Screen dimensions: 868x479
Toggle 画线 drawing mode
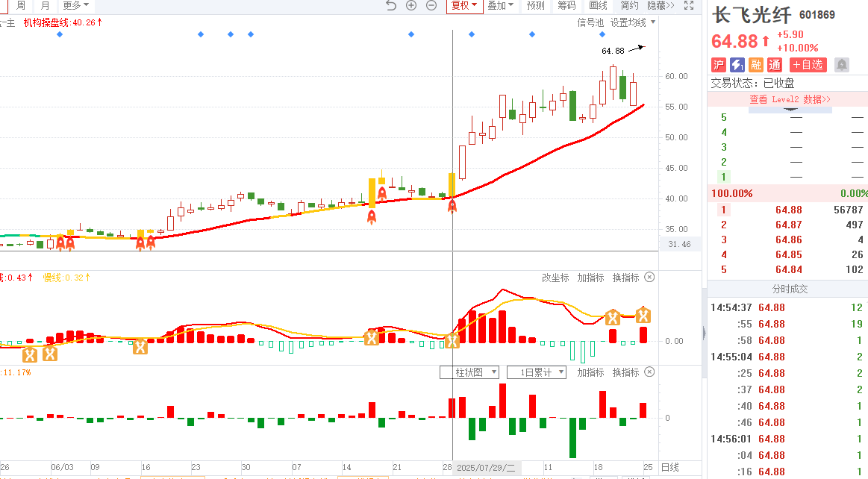coord(598,5)
